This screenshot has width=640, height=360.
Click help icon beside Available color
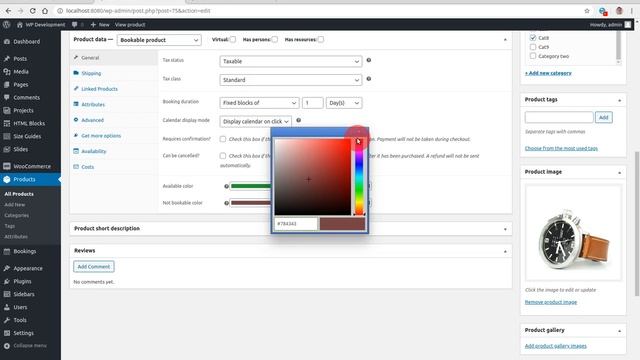click(x=227, y=186)
